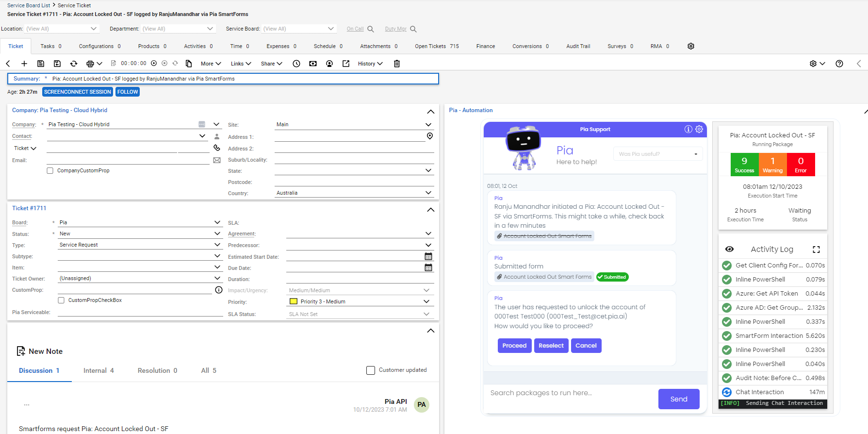Toggle Activity Log eye visibility icon
The image size is (868, 434).
click(x=729, y=249)
